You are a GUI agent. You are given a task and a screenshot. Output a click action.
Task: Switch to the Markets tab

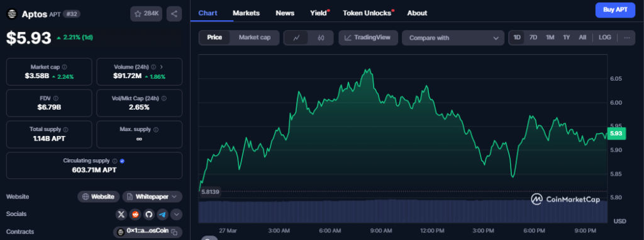[246, 13]
